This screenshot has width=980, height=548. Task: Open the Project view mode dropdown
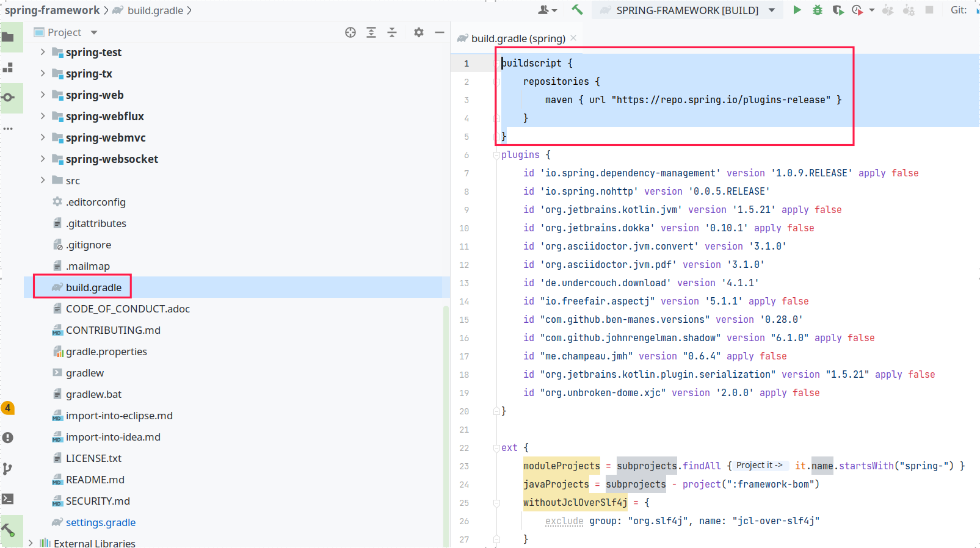(94, 32)
